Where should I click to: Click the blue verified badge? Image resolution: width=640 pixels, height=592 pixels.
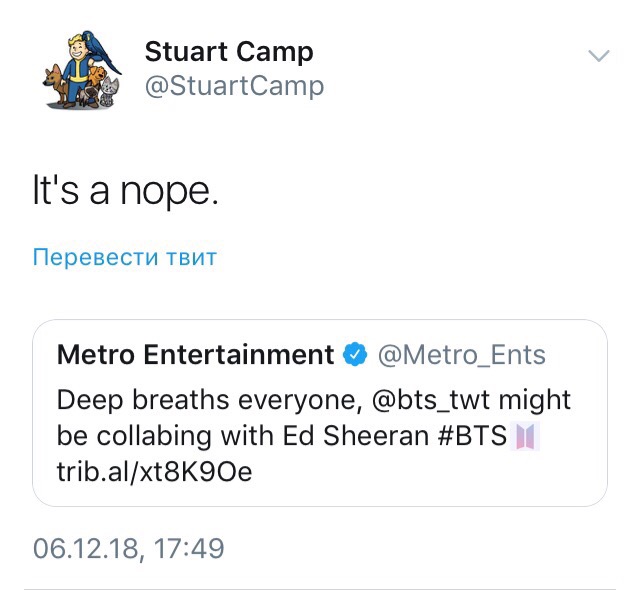354,355
